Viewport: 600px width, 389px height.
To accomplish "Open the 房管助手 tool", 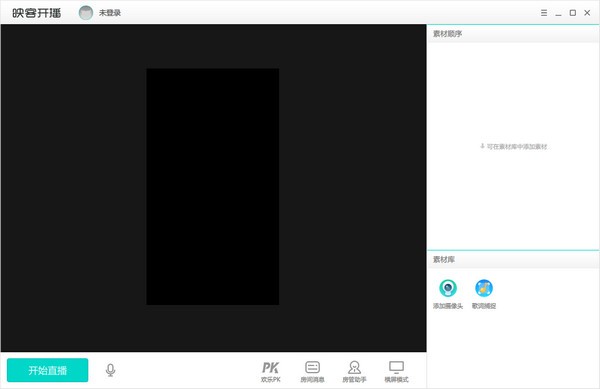I will click(x=354, y=372).
